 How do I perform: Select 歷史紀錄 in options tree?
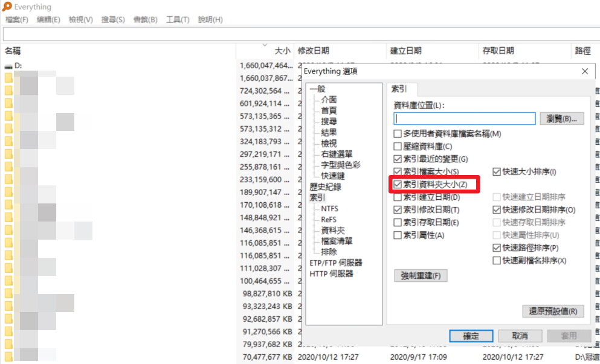325,187
